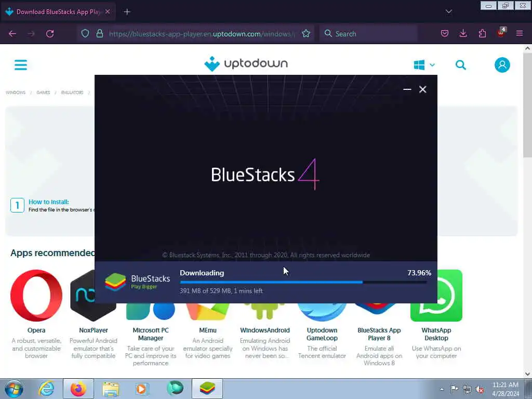
Task: Open the Opera app title link
Action: click(x=36, y=330)
